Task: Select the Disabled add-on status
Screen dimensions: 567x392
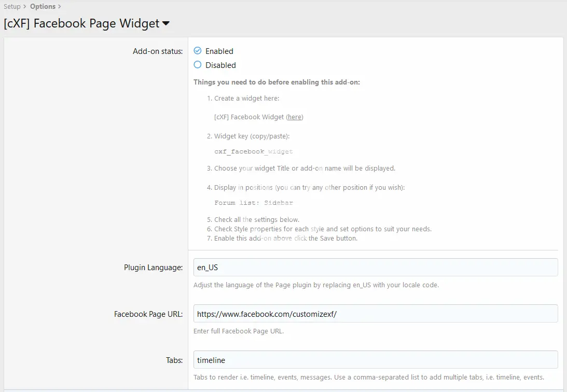Action: coord(198,65)
